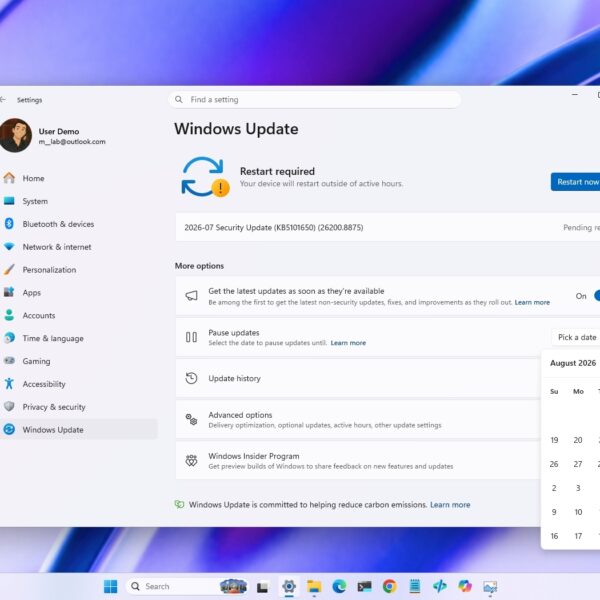Open the Pick a date dropdown
This screenshot has height=600, width=600.
tap(576, 338)
